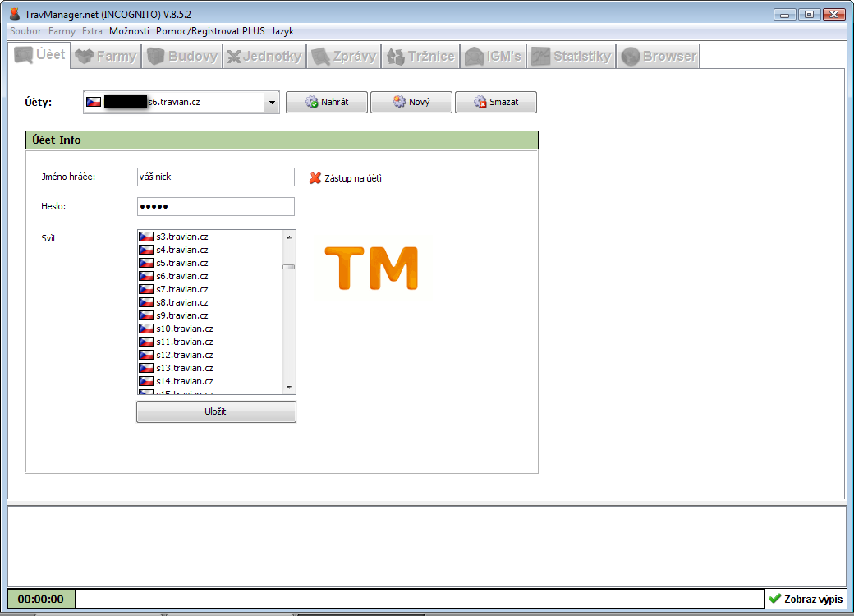Expand the Úèty account dropdown arrow

272,103
